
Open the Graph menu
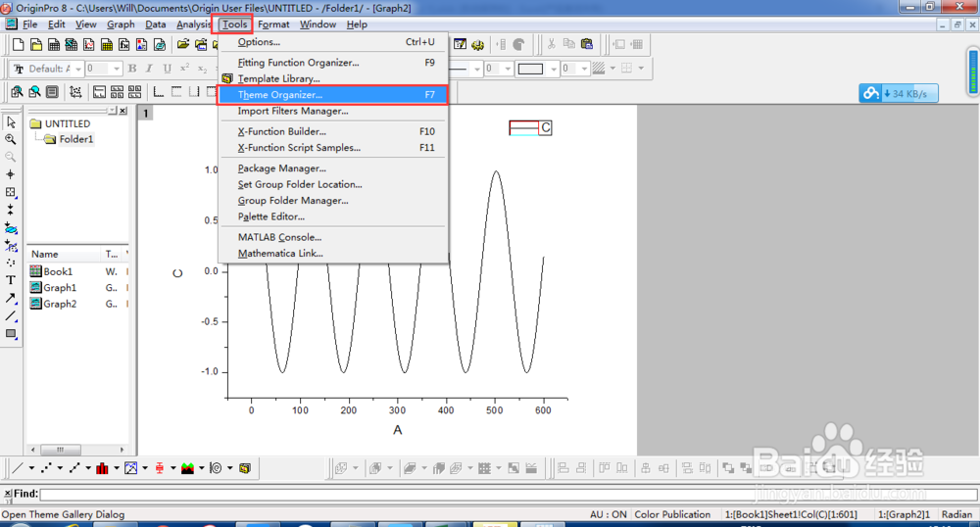coord(121,24)
